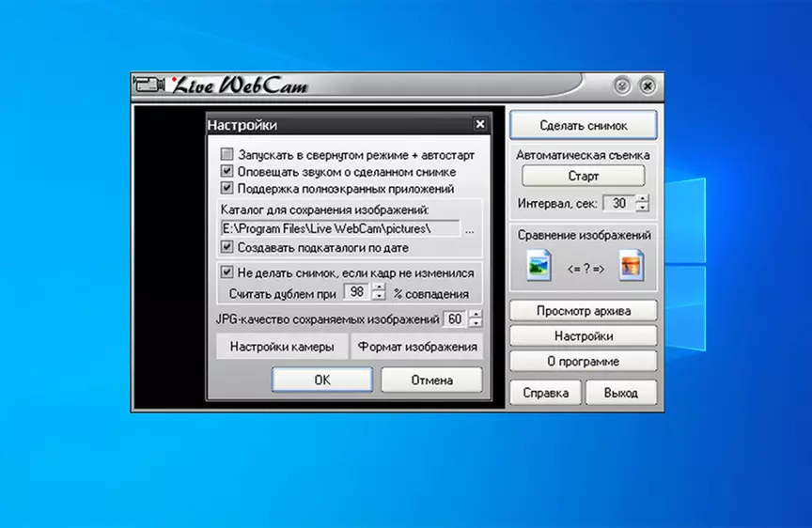
Task: Decrease the Интервал seconds value
Action: tap(642, 207)
